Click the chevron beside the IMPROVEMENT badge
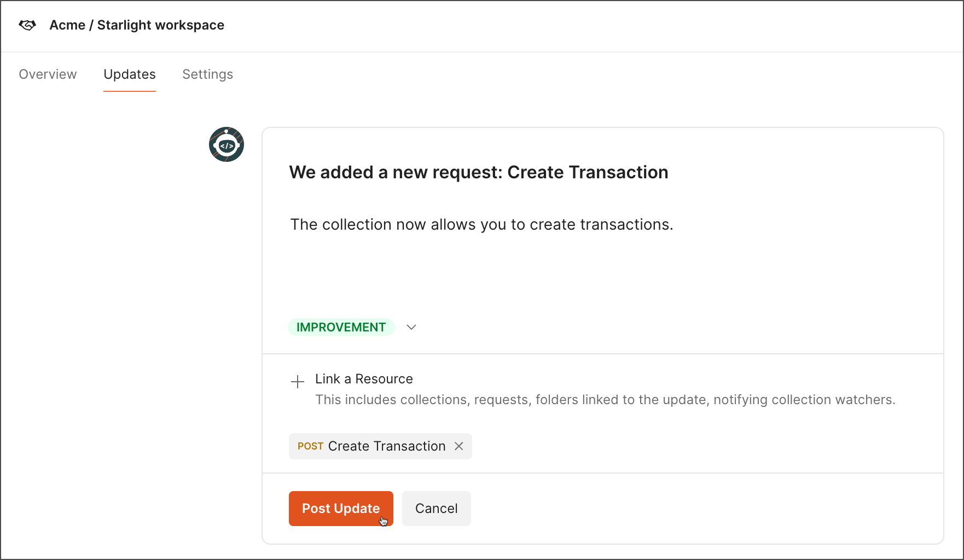 pyautogui.click(x=411, y=326)
